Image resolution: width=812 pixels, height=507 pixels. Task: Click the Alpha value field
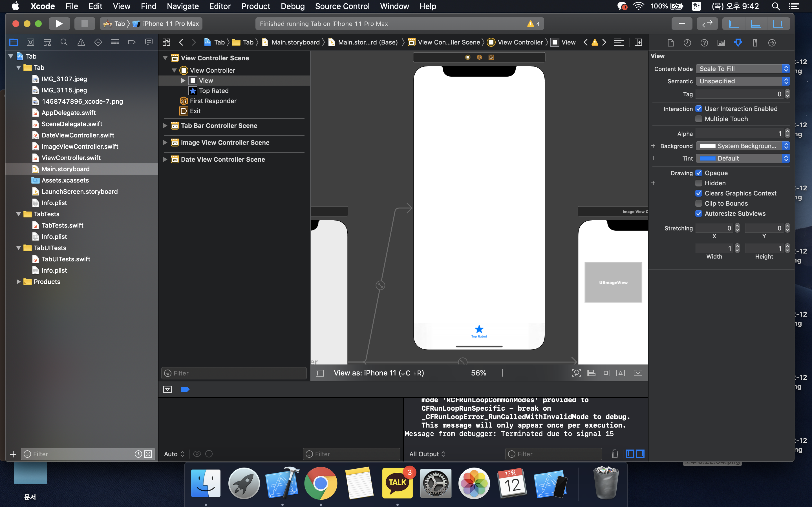coord(739,134)
